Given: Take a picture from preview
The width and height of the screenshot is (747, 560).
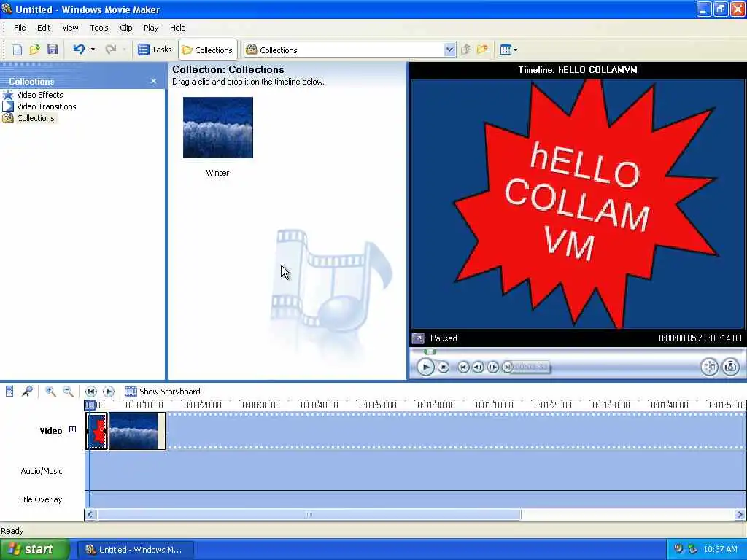Looking at the screenshot, I should (x=731, y=367).
